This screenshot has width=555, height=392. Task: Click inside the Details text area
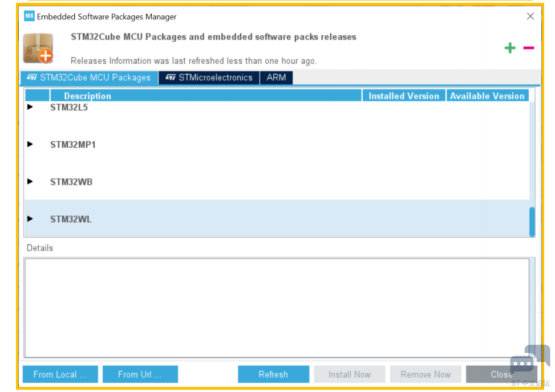click(x=277, y=308)
